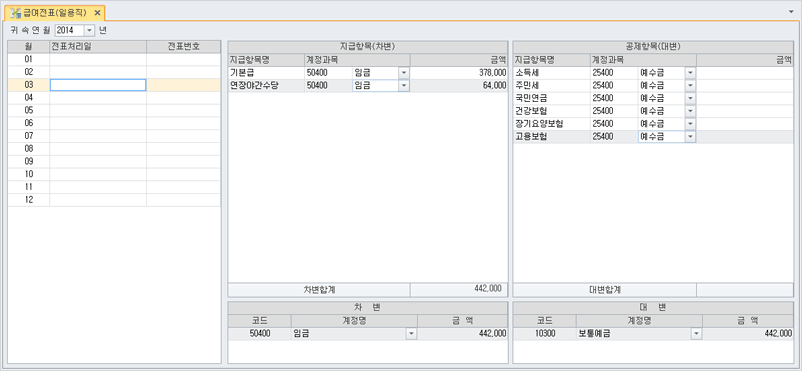Click the 전표처리일 column header

point(98,47)
